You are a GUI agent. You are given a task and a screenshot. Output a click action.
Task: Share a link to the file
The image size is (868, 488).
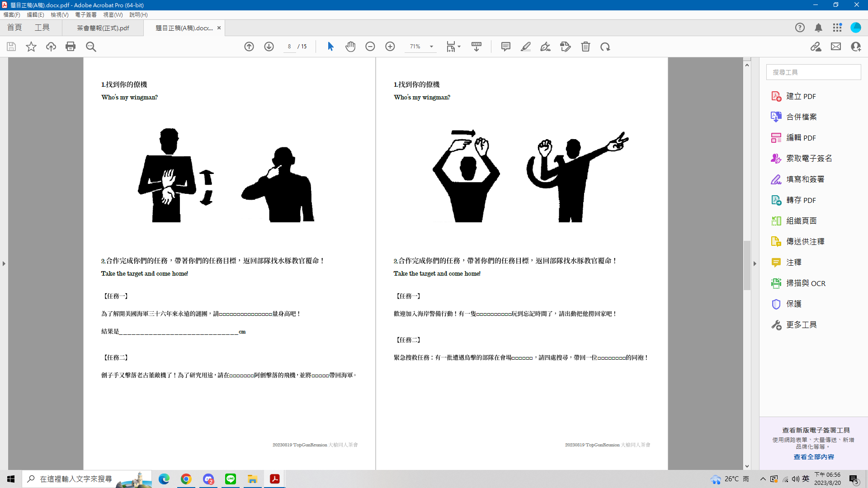point(816,47)
